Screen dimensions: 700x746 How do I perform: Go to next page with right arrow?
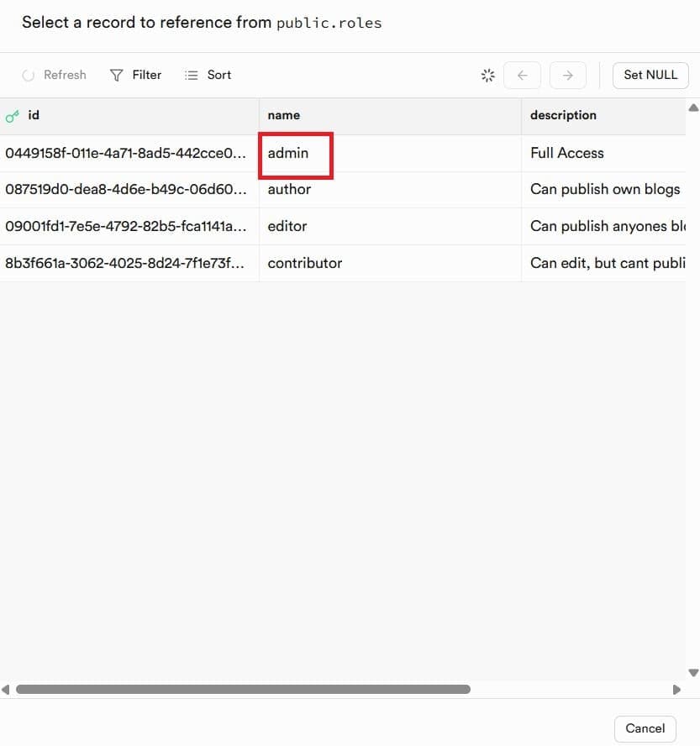568,75
